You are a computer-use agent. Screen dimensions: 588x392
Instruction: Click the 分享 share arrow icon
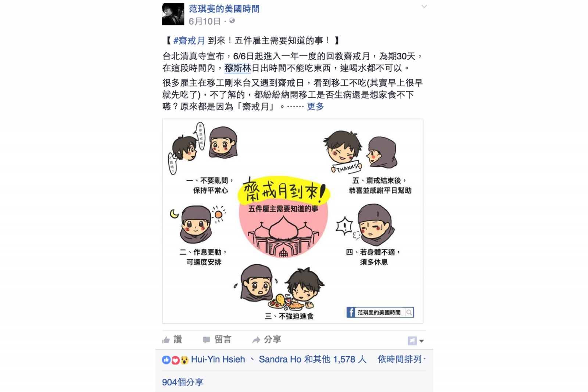[256, 340]
